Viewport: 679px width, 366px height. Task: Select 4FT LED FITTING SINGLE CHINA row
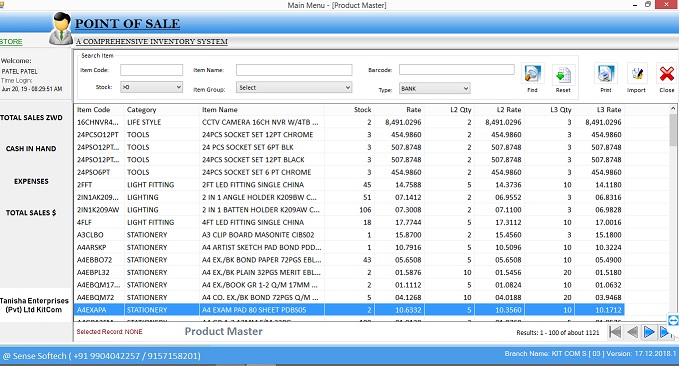pyautogui.click(x=349, y=222)
